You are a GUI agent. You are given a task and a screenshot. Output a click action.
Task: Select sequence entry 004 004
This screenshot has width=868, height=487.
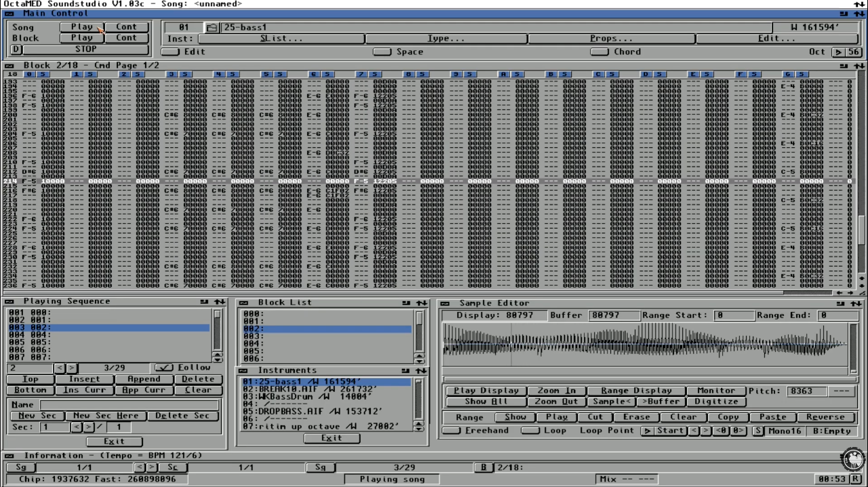click(108, 335)
